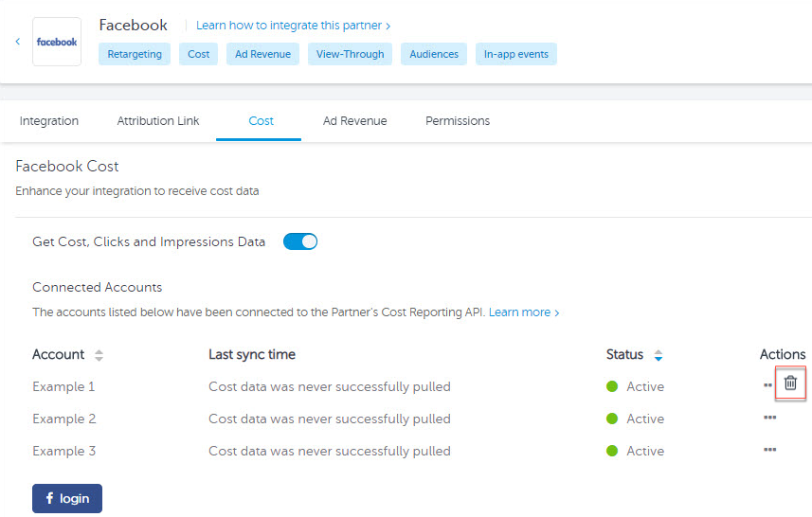Image resolution: width=812 pixels, height=517 pixels.
Task: Sort table by Status column arrows
Action: (659, 355)
